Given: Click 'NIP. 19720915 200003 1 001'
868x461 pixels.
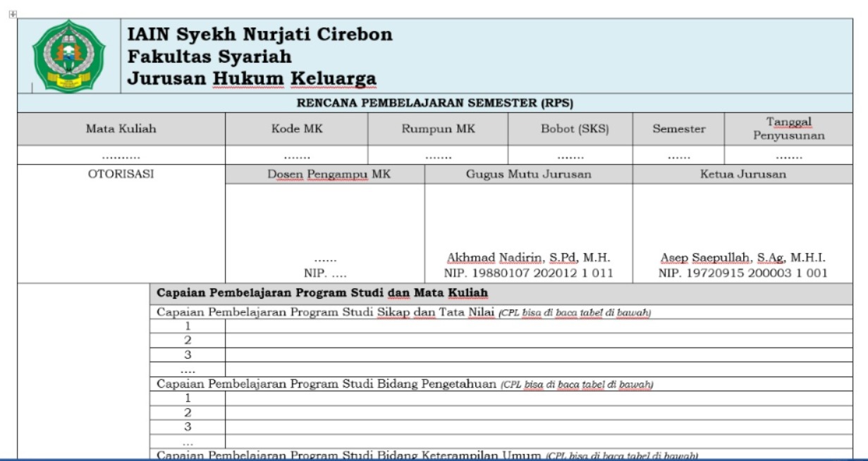Looking at the screenshot, I should click(742, 273).
